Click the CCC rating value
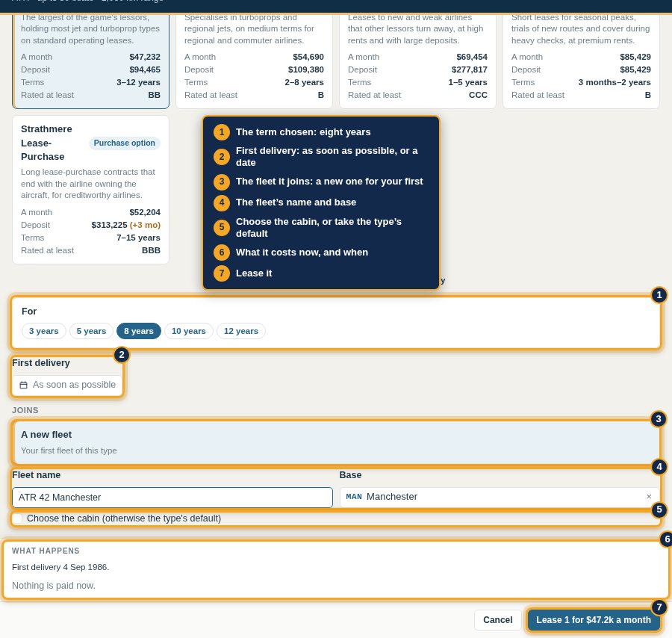 [479, 95]
